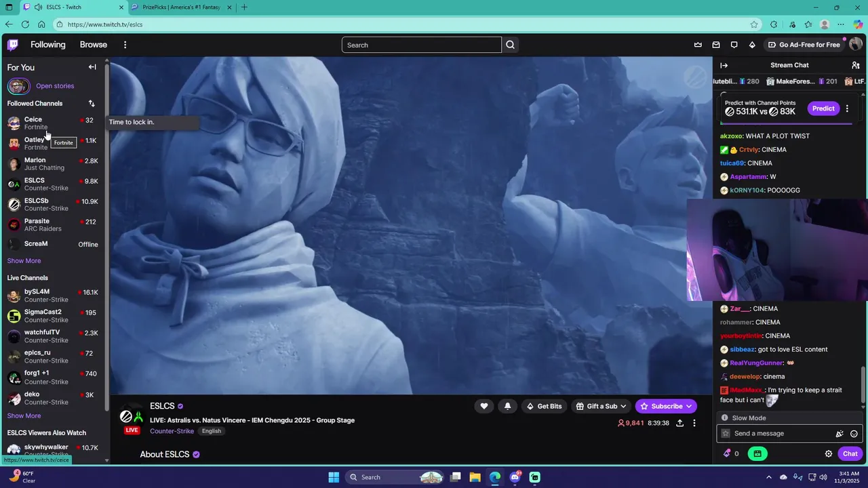This screenshot has height=488, width=868.
Task: Reload the page in browser
Action: 25,24
